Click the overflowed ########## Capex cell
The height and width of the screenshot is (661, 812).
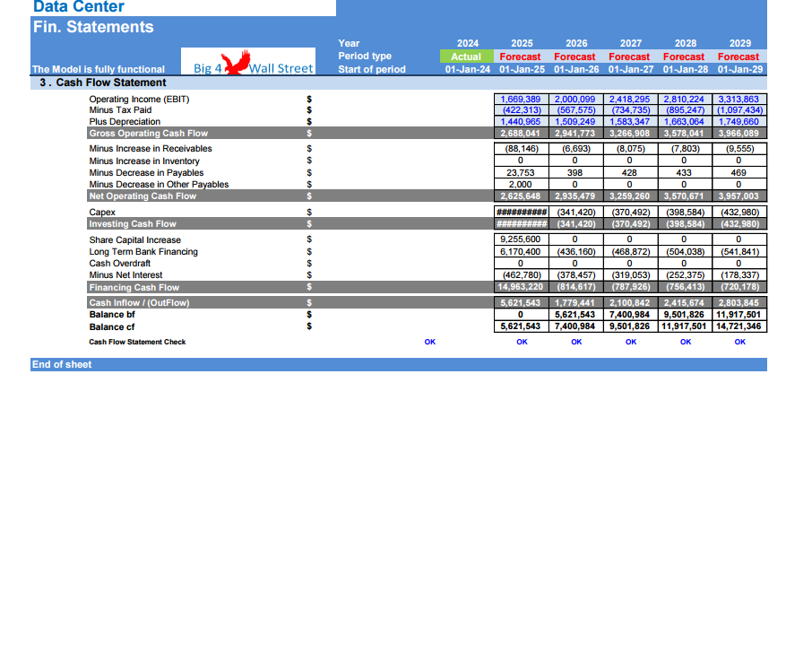(521, 212)
